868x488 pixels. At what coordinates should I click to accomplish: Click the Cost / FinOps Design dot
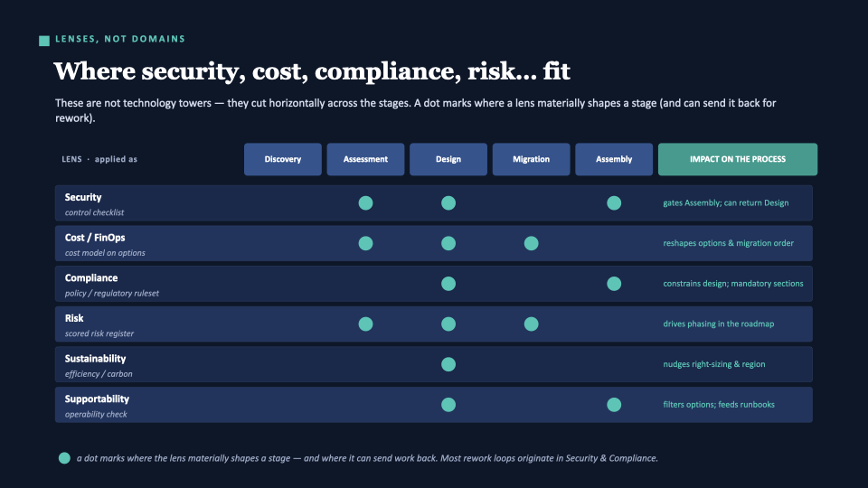(448, 243)
